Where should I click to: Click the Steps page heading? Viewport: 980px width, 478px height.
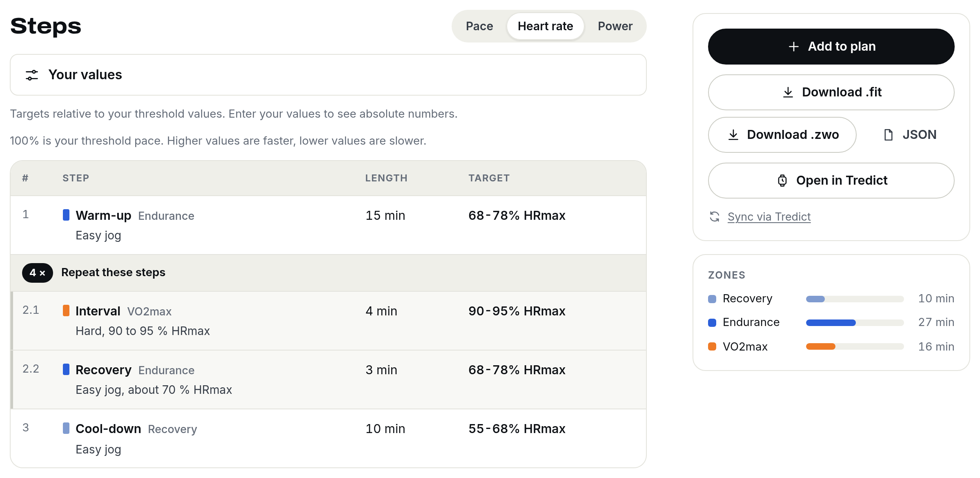(x=46, y=26)
